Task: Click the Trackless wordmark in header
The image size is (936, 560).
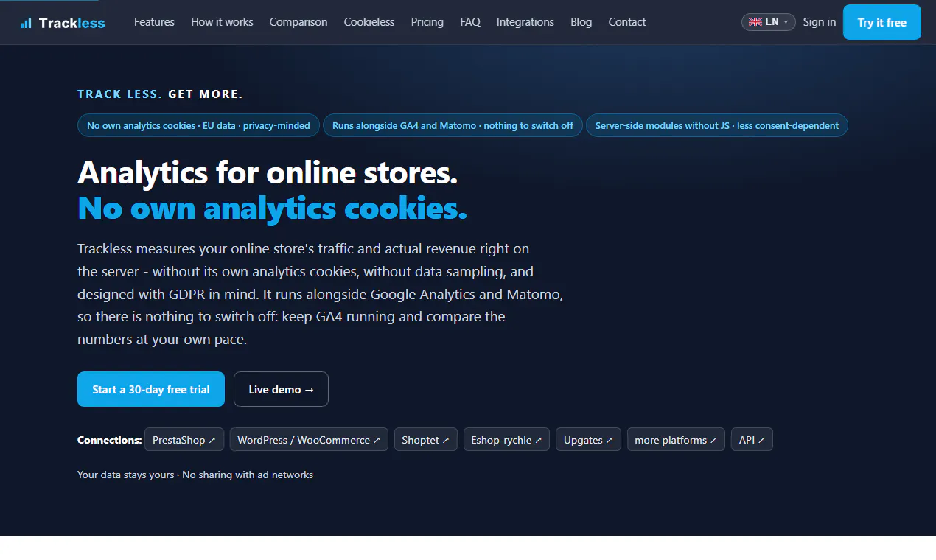Action: (x=71, y=23)
